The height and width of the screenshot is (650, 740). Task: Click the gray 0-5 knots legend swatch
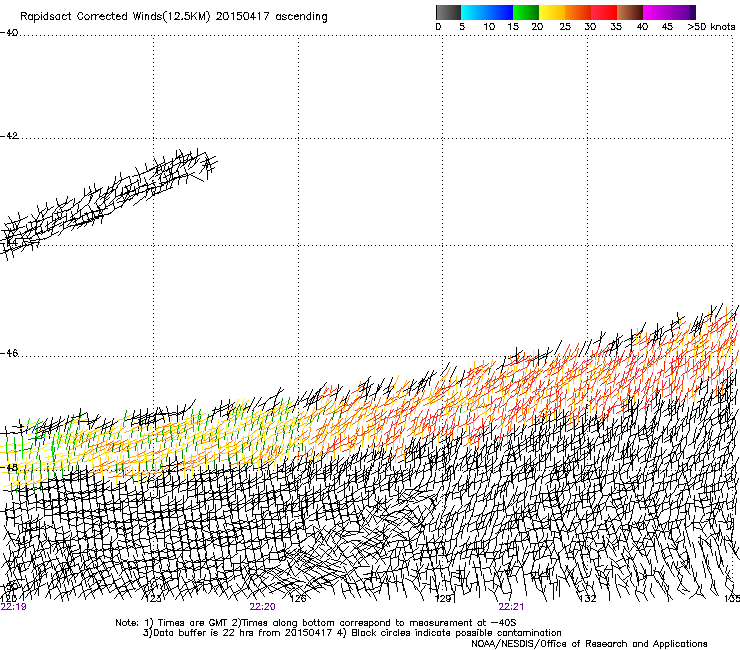click(448, 12)
